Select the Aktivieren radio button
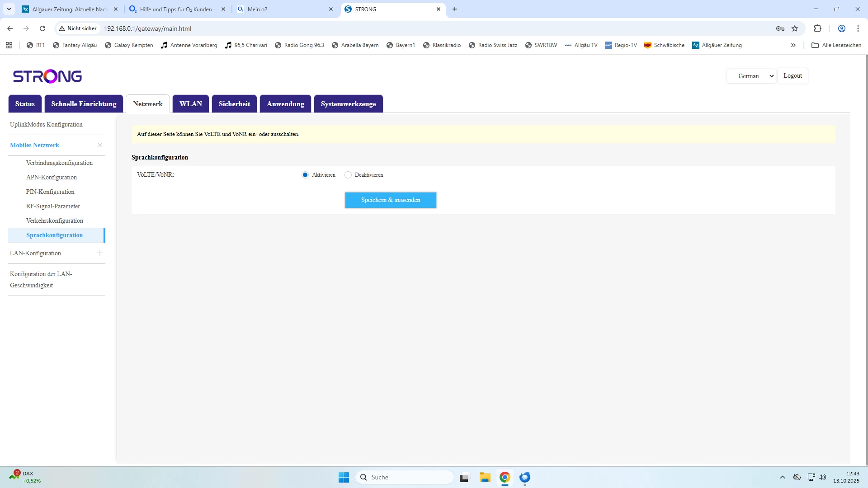 point(305,175)
